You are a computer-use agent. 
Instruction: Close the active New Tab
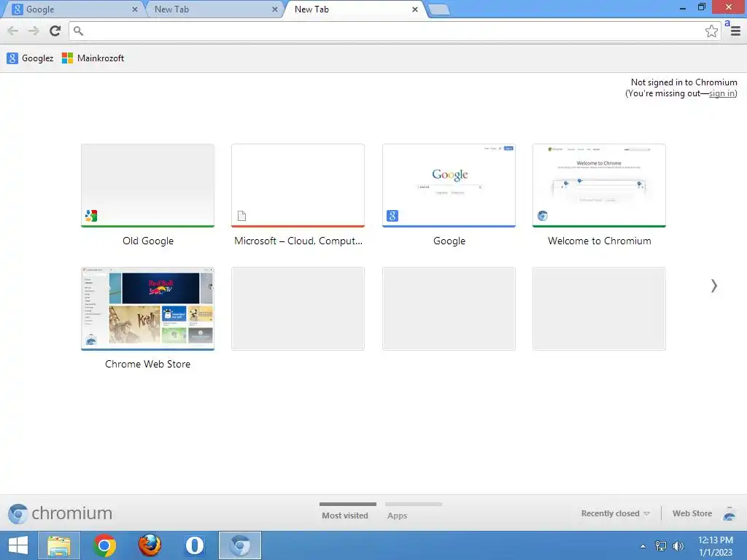click(415, 9)
